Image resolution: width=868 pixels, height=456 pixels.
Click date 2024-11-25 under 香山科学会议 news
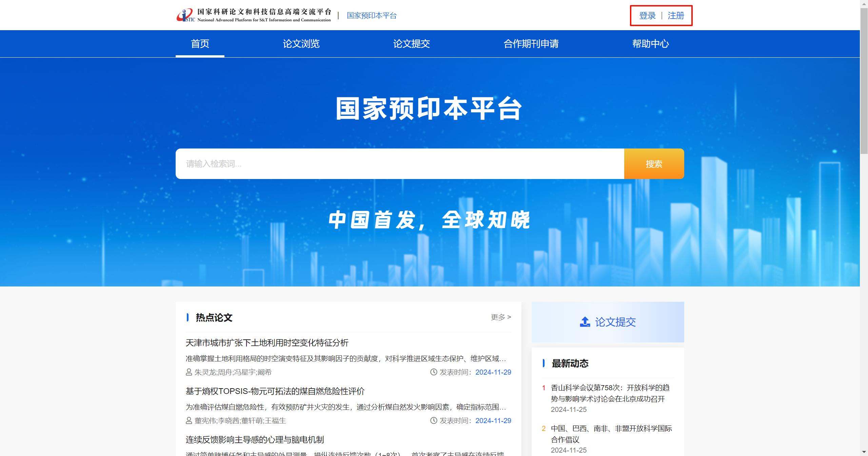(569, 410)
